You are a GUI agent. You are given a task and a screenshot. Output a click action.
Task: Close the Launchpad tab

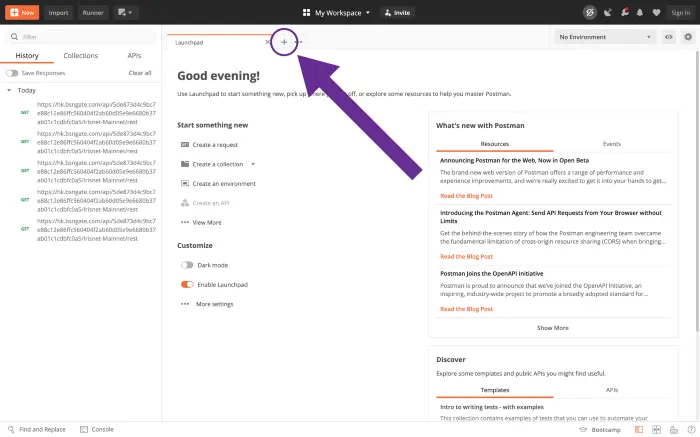tap(267, 42)
